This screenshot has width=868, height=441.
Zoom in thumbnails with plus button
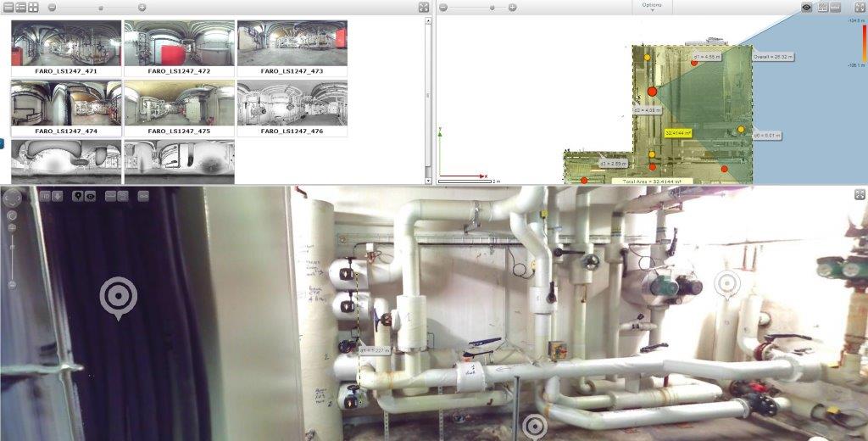[x=142, y=7]
